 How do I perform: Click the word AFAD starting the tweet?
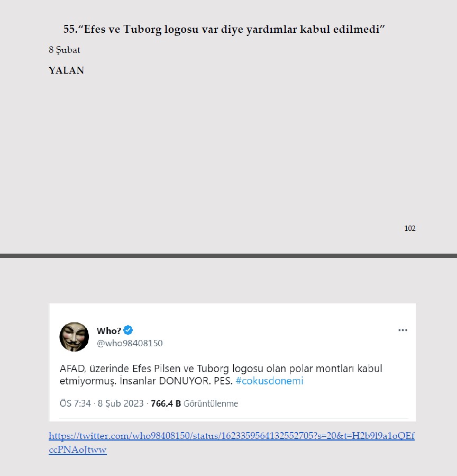pyautogui.click(x=73, y=369)
